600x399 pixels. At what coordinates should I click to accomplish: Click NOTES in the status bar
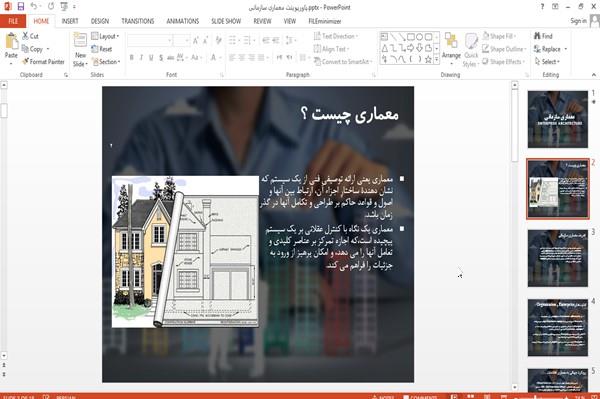tap(383, 396)
